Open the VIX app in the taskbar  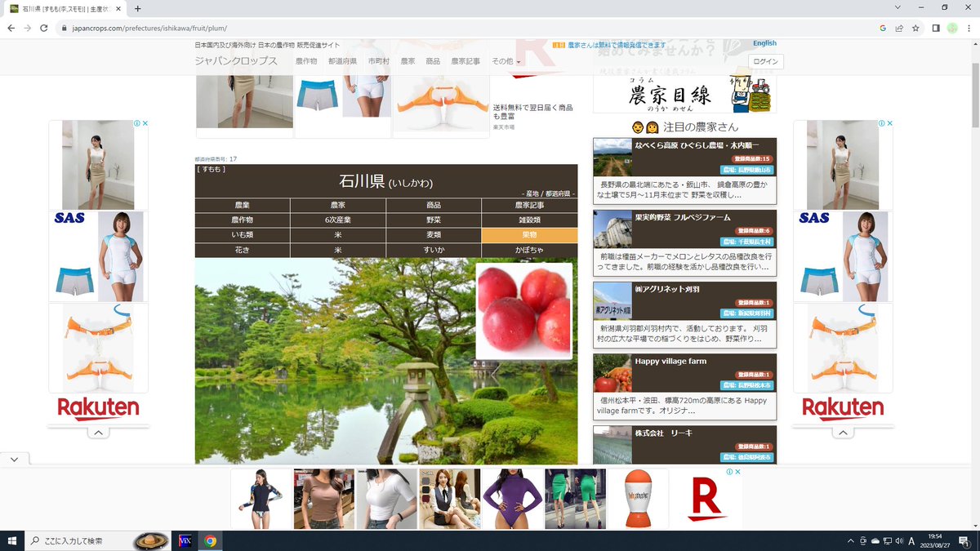click(185, 540)
